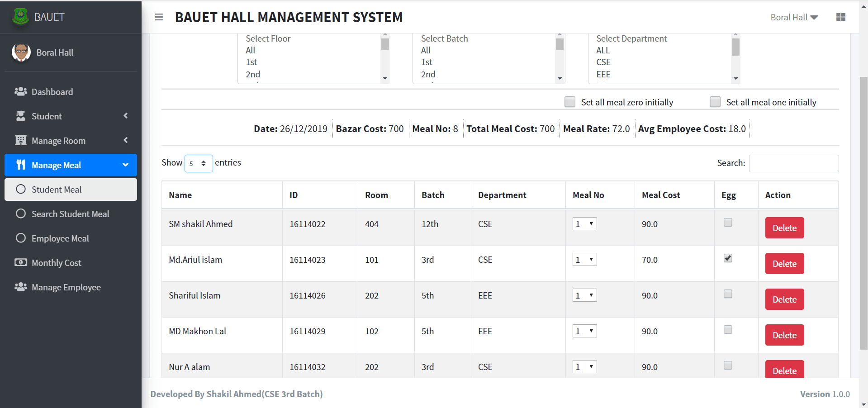Open Meal No dropdown for Nur A alam
Viewport: 868px width, 408px height.
585,366
